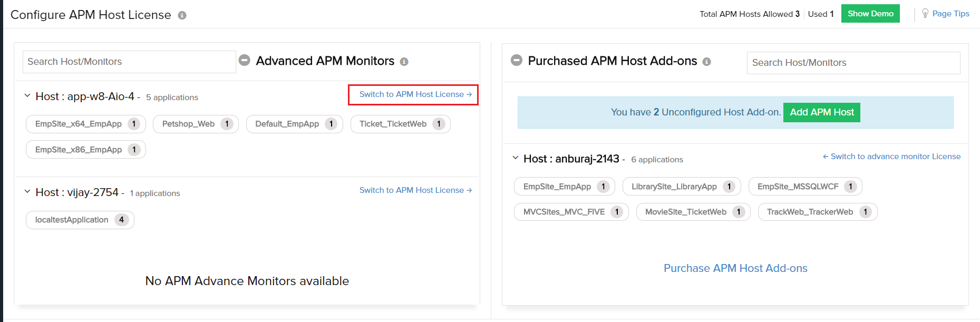This screenshot has width=980, height=322.
Task: Focus the Purchased Add-ons search field
Action: point(853,63)
